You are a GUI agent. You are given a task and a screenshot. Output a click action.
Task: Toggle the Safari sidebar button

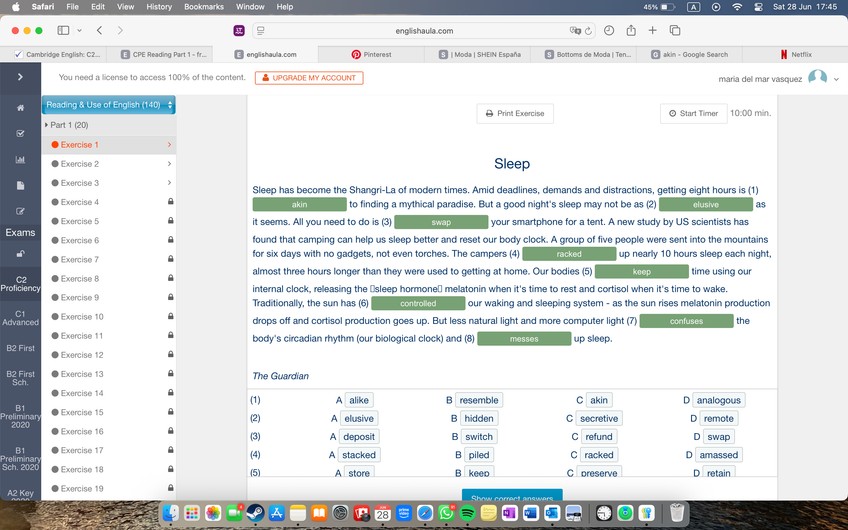tap(63, 30)
